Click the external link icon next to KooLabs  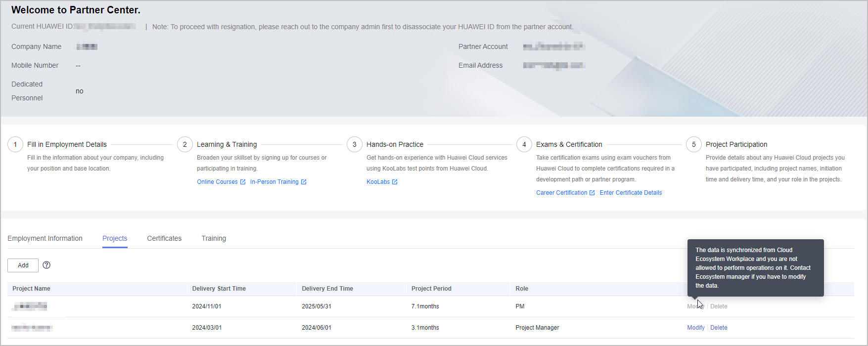(x=395, y=182)
